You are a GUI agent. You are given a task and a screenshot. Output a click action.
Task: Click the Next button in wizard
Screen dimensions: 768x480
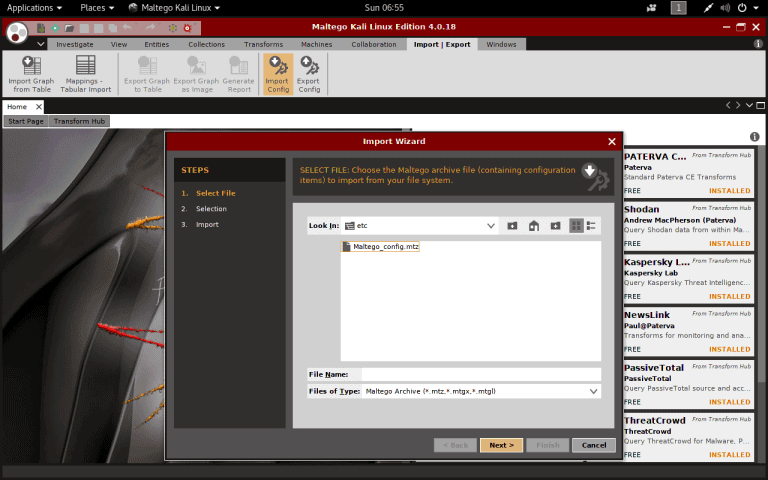click(502, 445)
